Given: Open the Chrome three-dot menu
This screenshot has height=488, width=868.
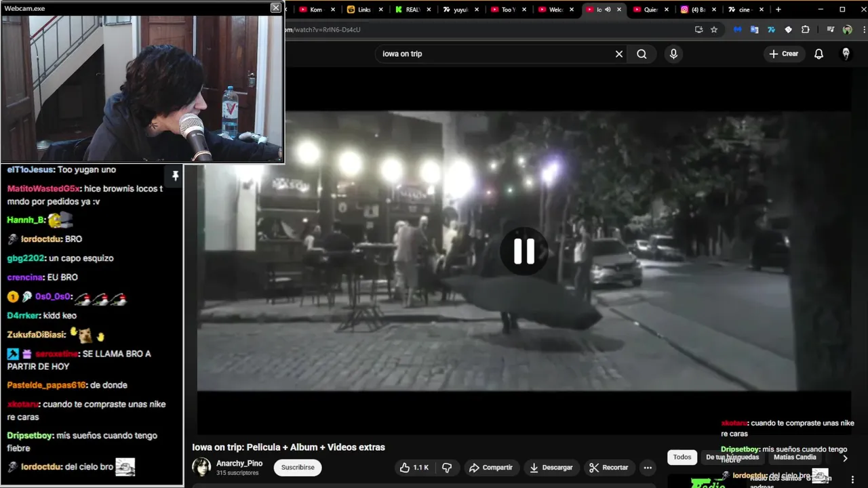Looking at the screenshot, I should 864,30.
